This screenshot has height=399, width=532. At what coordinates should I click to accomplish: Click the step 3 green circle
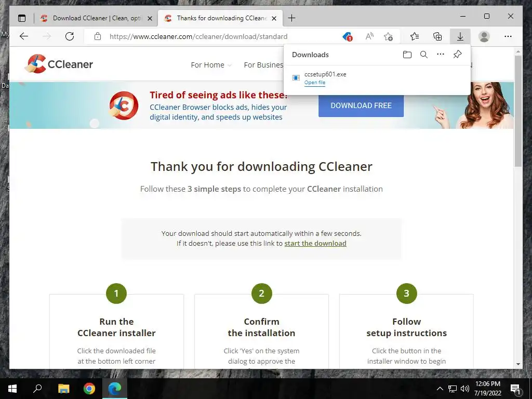coord(406,294)
